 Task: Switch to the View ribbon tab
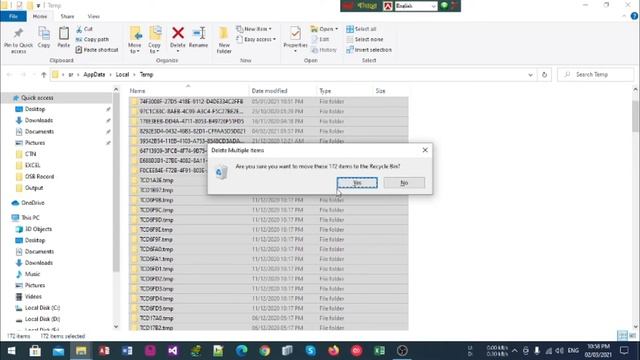click(93, 16)
